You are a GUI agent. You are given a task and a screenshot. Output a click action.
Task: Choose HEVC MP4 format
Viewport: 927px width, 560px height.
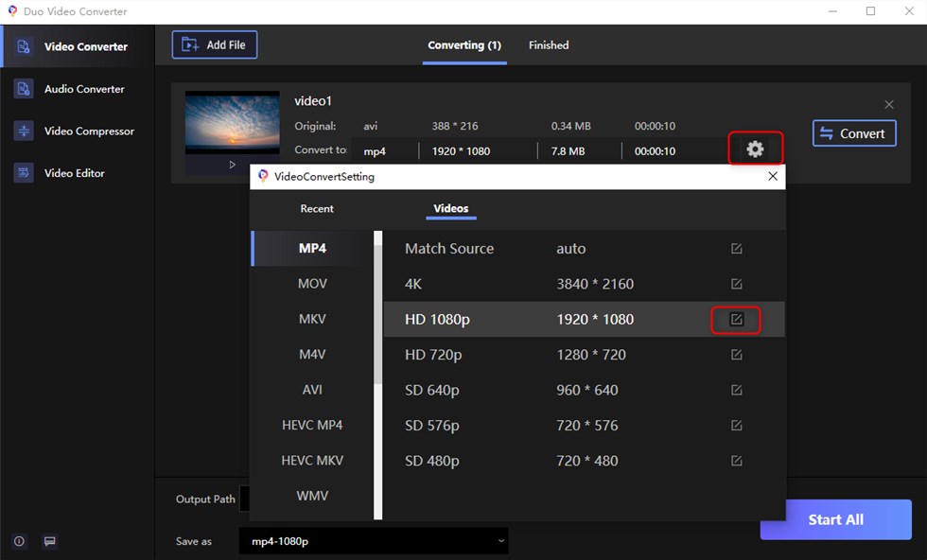coord(312,425)
